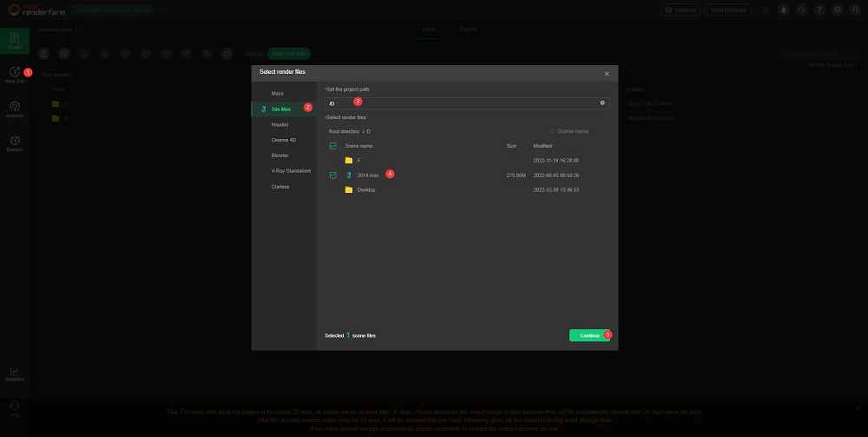Close the tips banner at bottom
The image size is (868, 437).
point(858,408)
